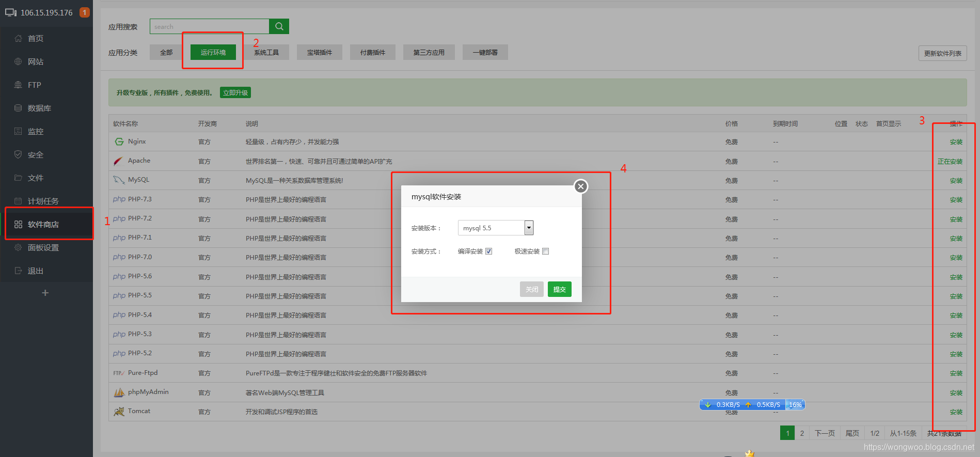The image size is (980, 457).
Task: Select the 全部 category tab
Action: click(x=166, y=52)
